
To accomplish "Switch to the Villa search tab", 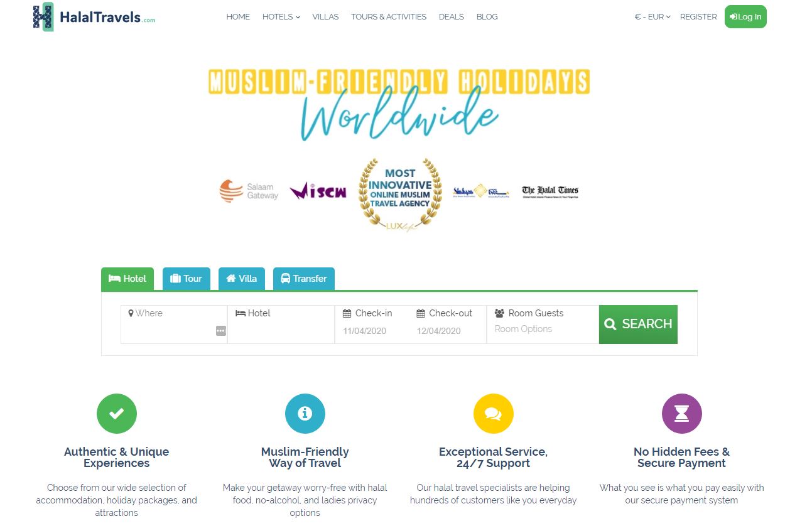I will (x=242, y=279).
